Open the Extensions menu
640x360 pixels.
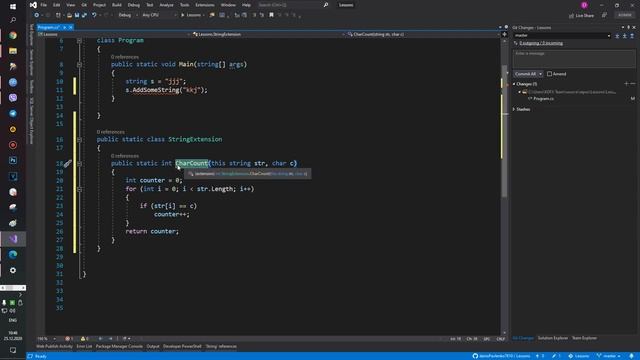pos(204,5)
